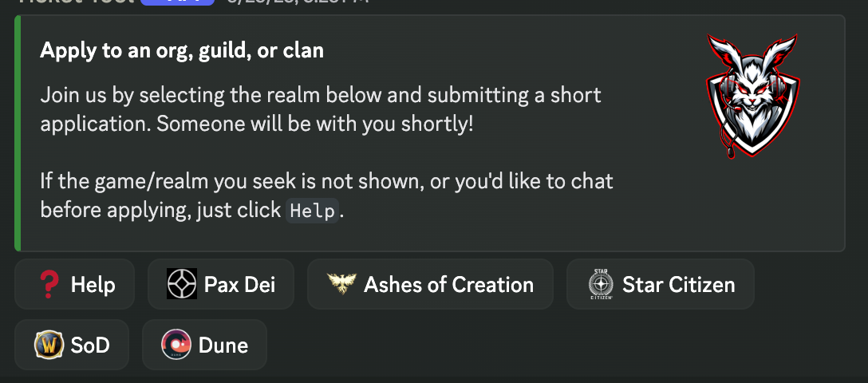Click the inline Help code text
Screen dimensions: 868x383
314,212
